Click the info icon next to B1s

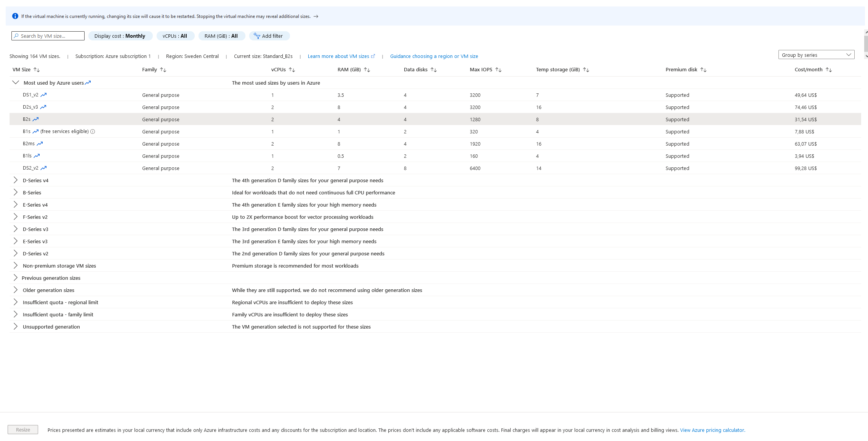(93, 131)
